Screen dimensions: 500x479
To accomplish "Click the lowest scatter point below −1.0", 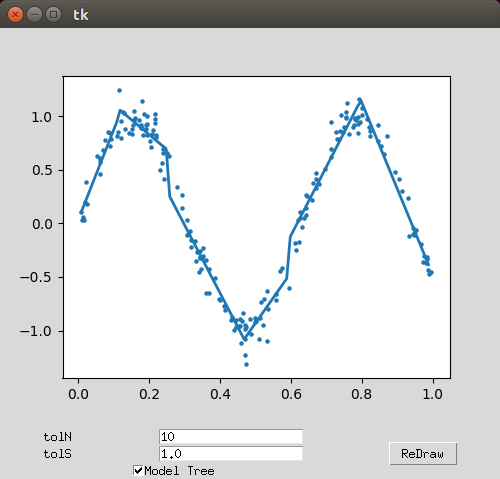I will 246,364.
